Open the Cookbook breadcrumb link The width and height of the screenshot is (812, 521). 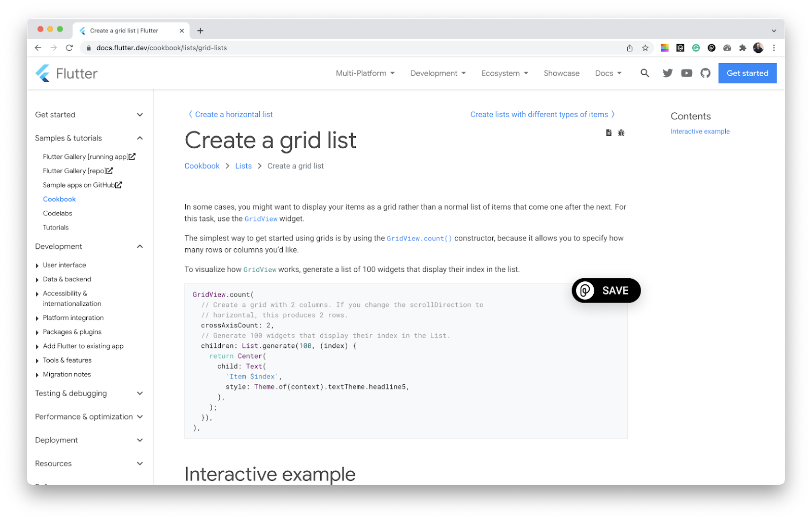tap(201, 166)
